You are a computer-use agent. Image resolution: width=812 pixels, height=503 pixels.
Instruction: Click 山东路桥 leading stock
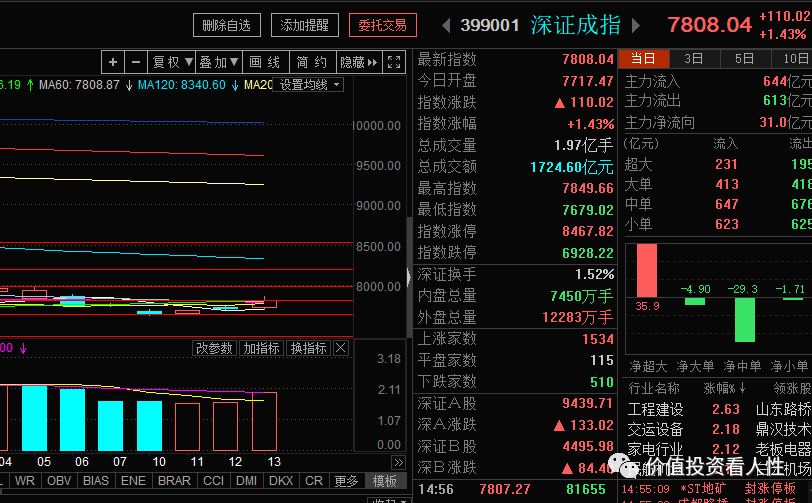coord(784,409)
